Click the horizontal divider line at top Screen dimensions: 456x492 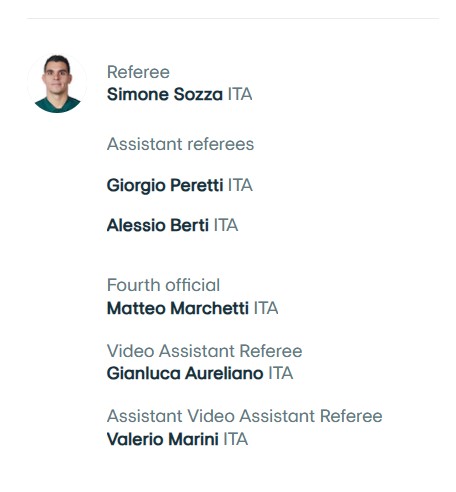point(233,19)
